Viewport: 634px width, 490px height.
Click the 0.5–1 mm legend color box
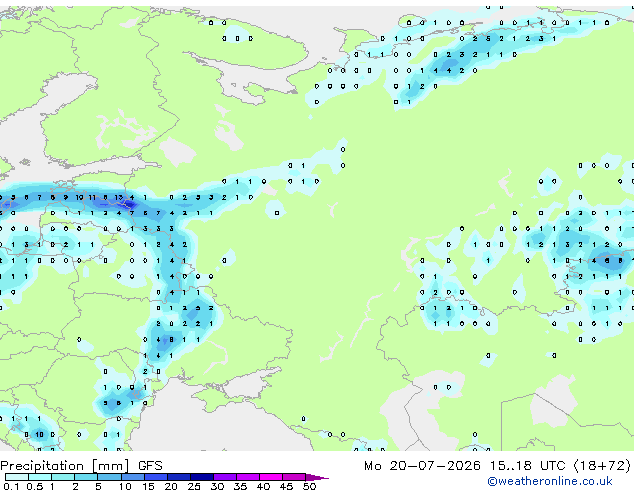pyautogui.click(x=40, y=477)
